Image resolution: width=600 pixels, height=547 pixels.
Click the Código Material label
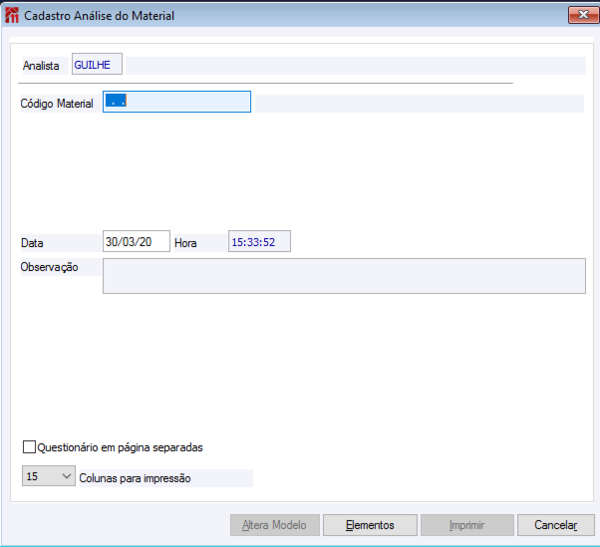[57, 103]
